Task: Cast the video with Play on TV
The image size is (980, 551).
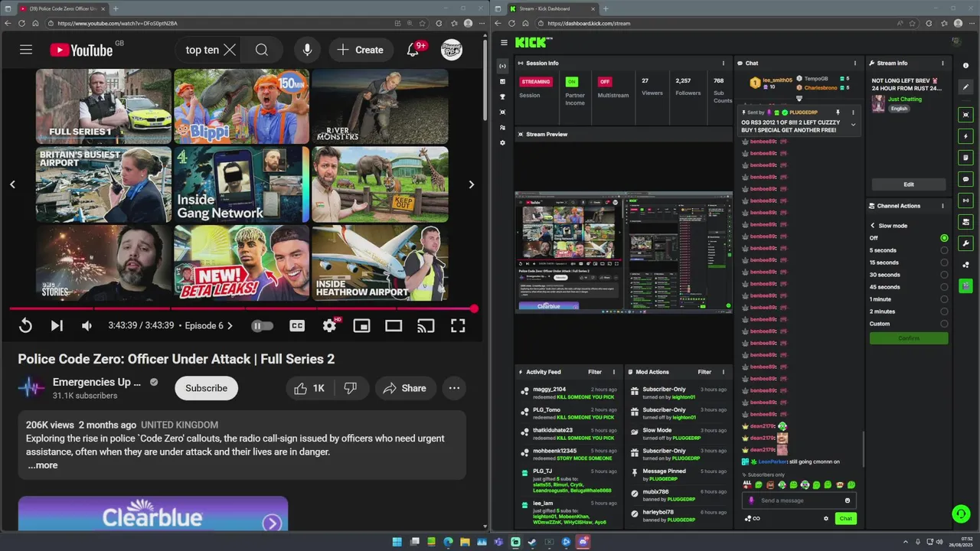Action: coord(426,325)
